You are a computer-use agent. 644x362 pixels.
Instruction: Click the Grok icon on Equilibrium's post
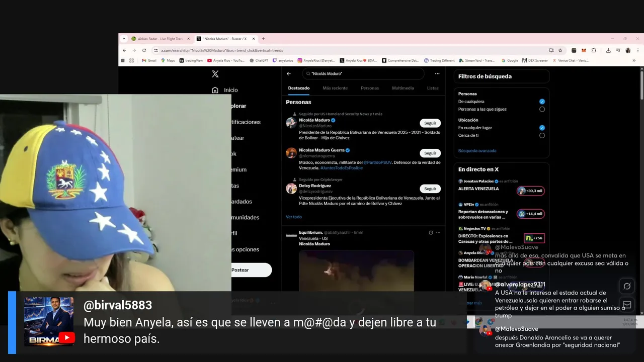point(431,233)
